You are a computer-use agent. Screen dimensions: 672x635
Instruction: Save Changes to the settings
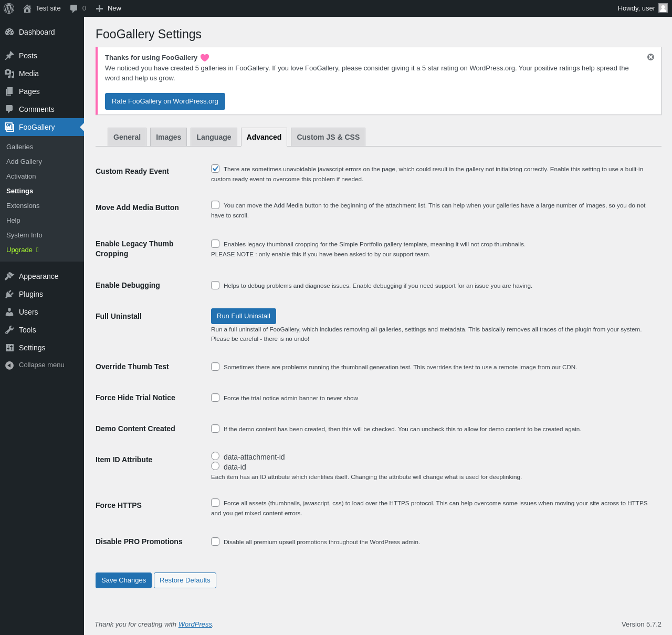[123, 580]
